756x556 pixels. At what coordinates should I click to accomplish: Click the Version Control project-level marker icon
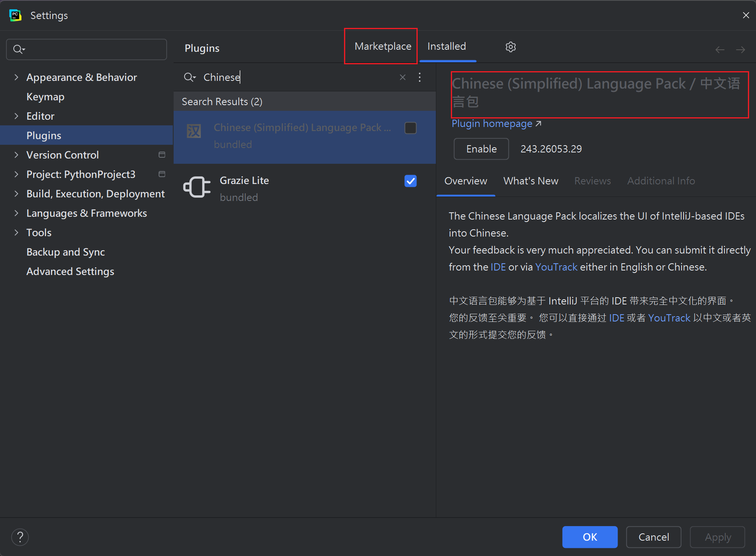click(162, 155)
